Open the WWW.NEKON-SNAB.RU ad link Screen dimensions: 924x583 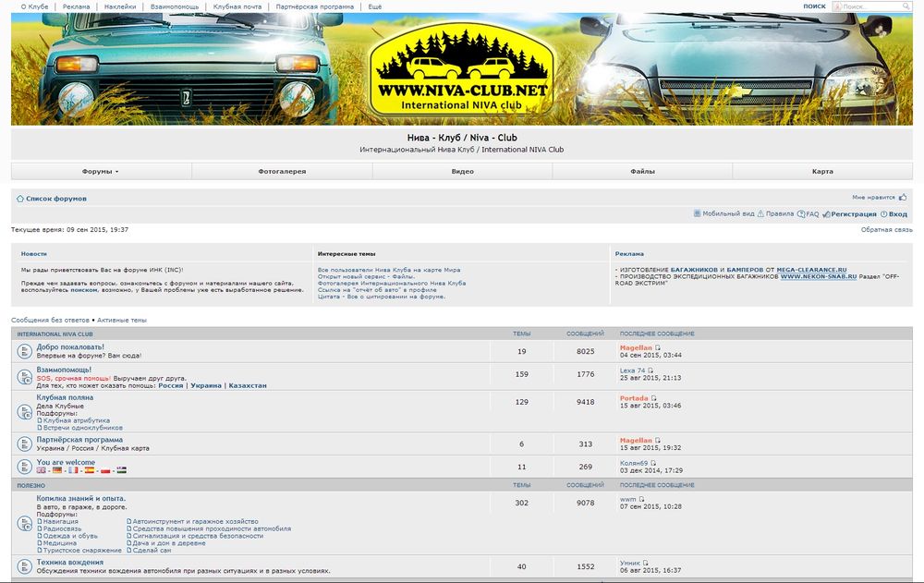pyautogui.click(x=819, y=276)
